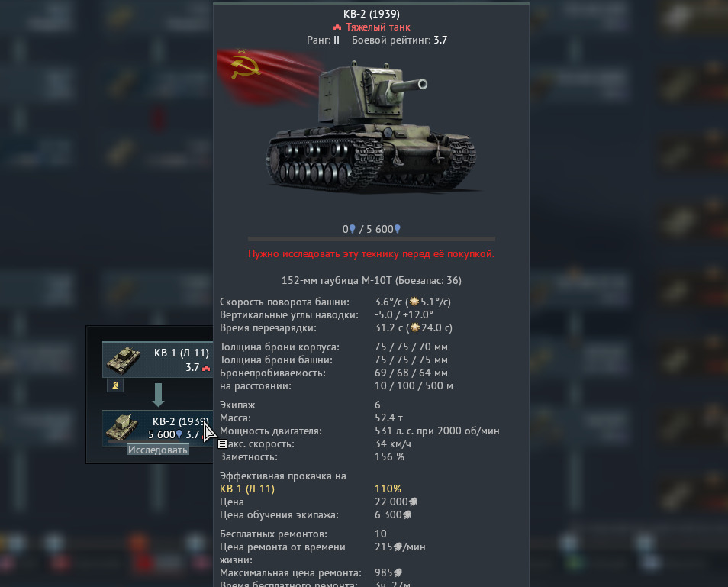Click the research points progress bar
The image size is (728, 587).
pos(372,239)
